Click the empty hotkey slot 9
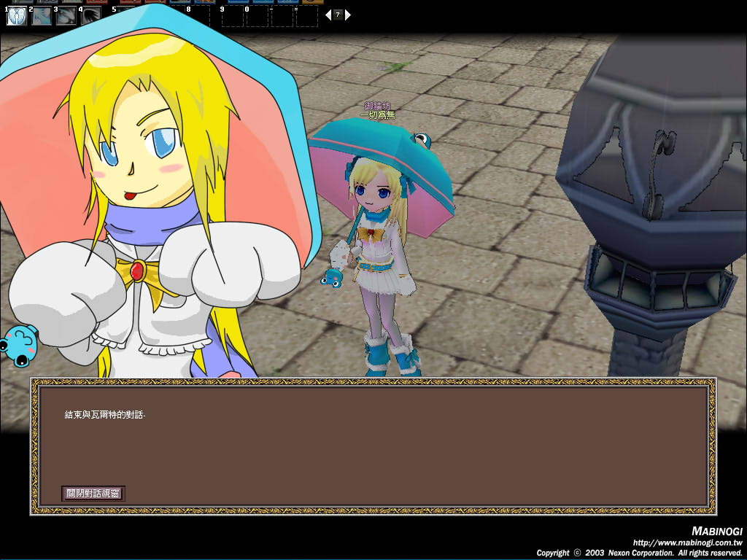Screen dimensions: 747x560 (232, 16)
